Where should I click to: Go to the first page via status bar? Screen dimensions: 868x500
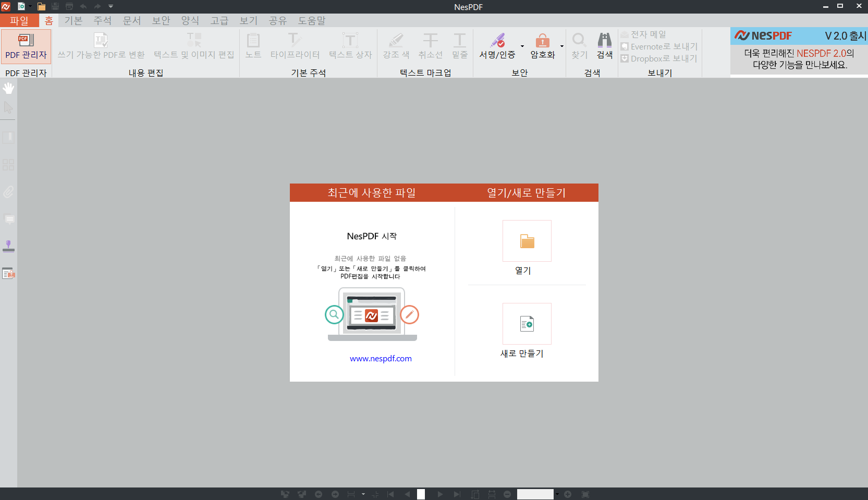(390, 494)
